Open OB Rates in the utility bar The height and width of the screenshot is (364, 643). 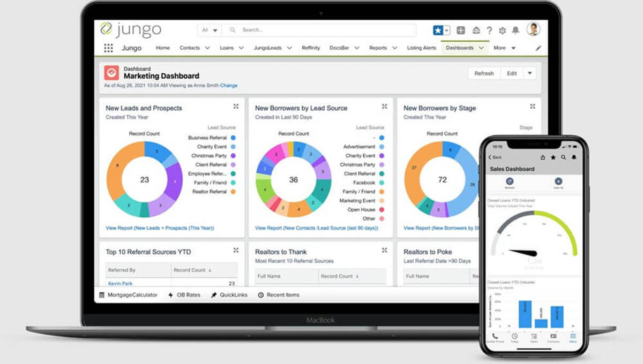pyautogui.click(x=184, y=295)
